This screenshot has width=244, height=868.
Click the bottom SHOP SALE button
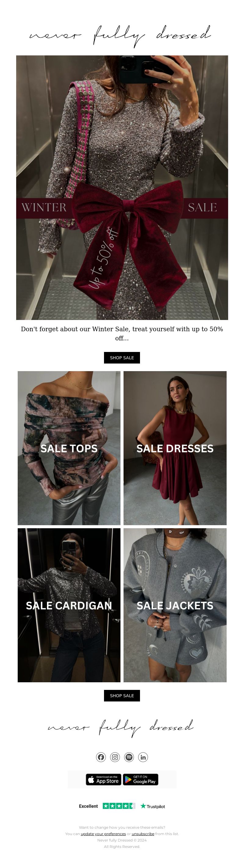(x=122, y=695)
